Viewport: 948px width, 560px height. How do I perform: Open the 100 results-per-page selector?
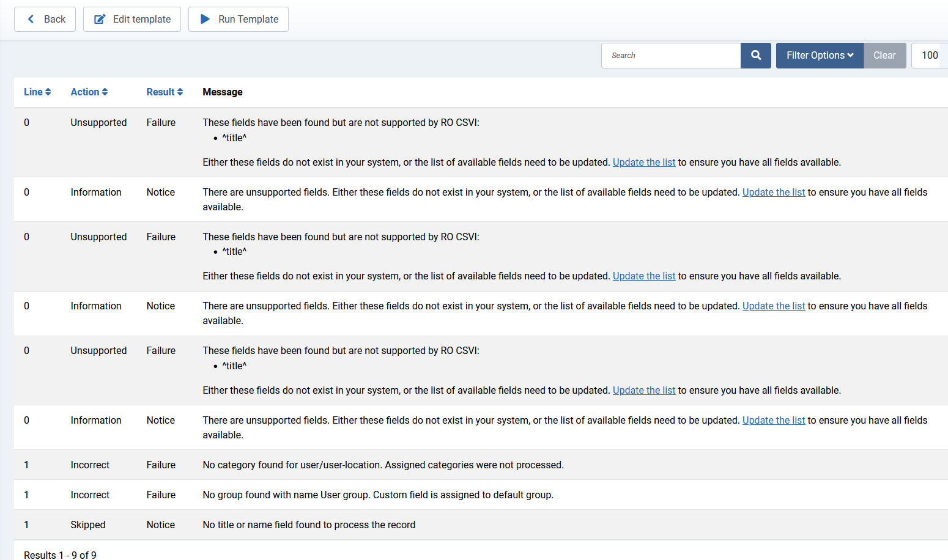click(929, 56)
